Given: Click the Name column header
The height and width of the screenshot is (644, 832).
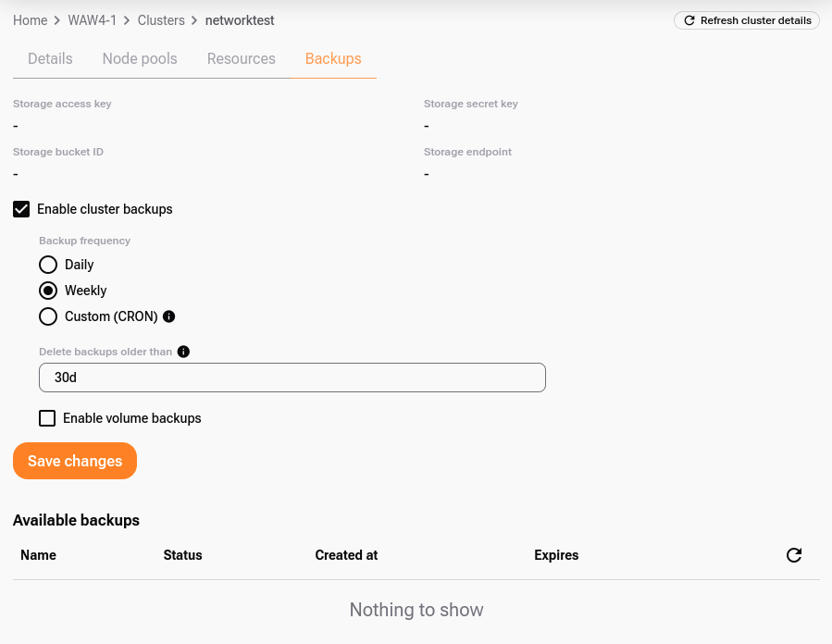Looking at the screenshot, I should tap(38, 555).
